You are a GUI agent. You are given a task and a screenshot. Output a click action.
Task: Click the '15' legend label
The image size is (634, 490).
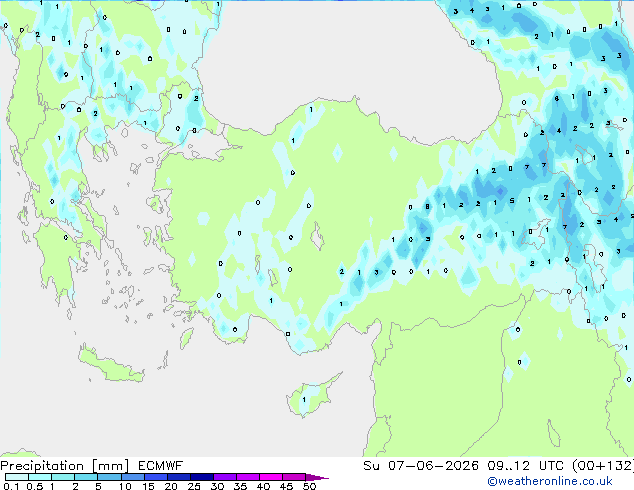[x=148, y=486]
